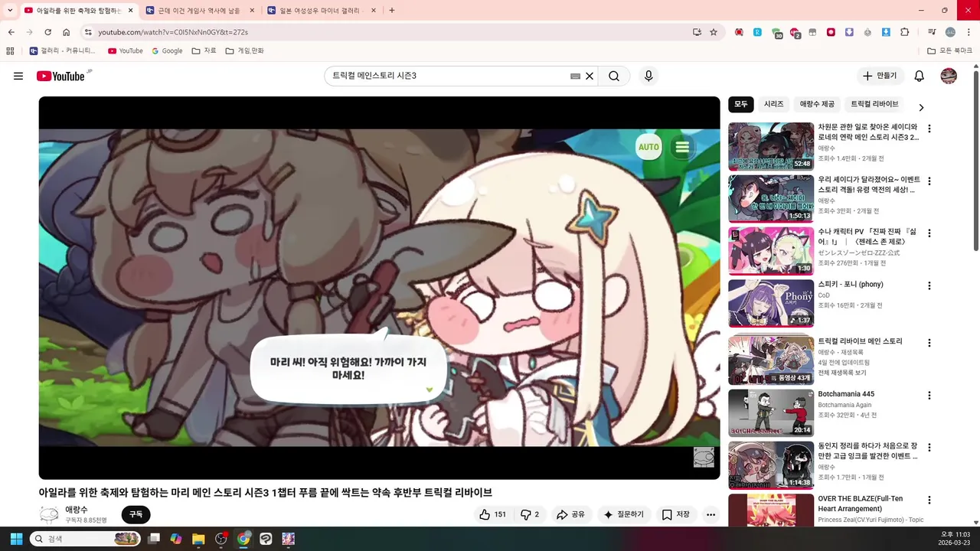
Task: Clear the YouTube search text
Action: click(x=590, y=76)
